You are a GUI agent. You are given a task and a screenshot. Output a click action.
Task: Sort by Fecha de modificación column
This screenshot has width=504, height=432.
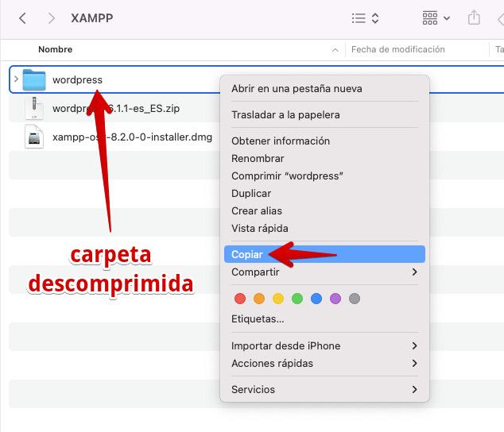click(398, 49)
